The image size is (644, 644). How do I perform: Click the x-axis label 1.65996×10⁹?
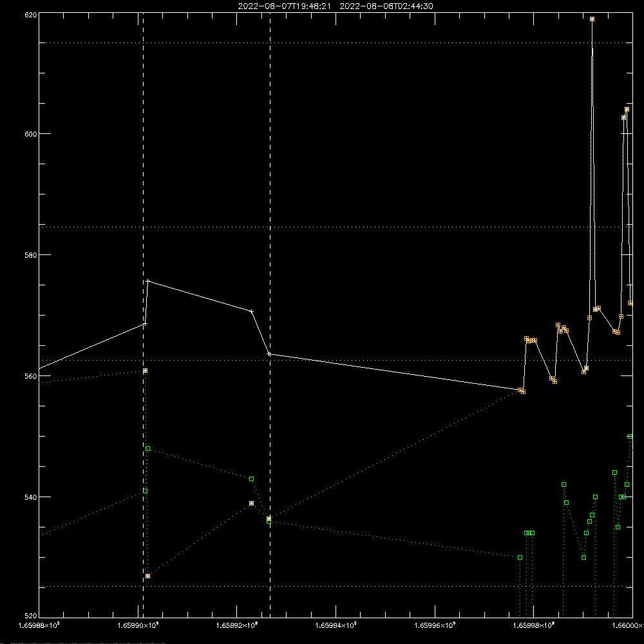[x=435, y=625]
